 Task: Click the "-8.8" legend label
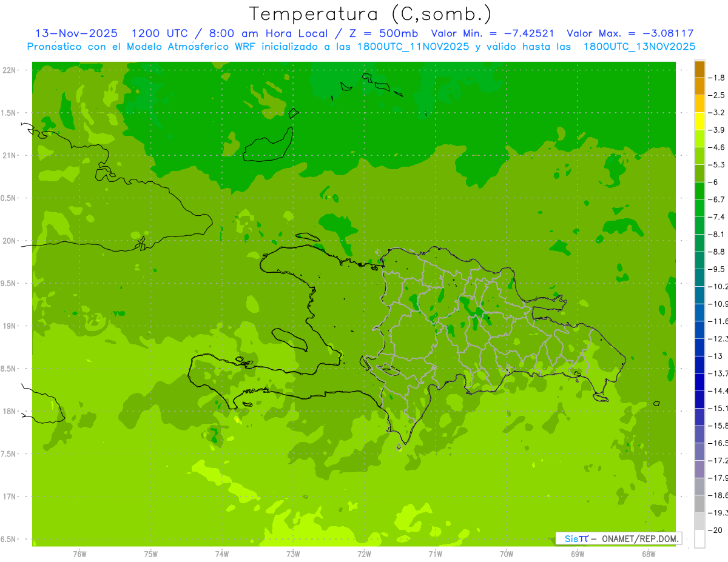[x=717, y=252]
